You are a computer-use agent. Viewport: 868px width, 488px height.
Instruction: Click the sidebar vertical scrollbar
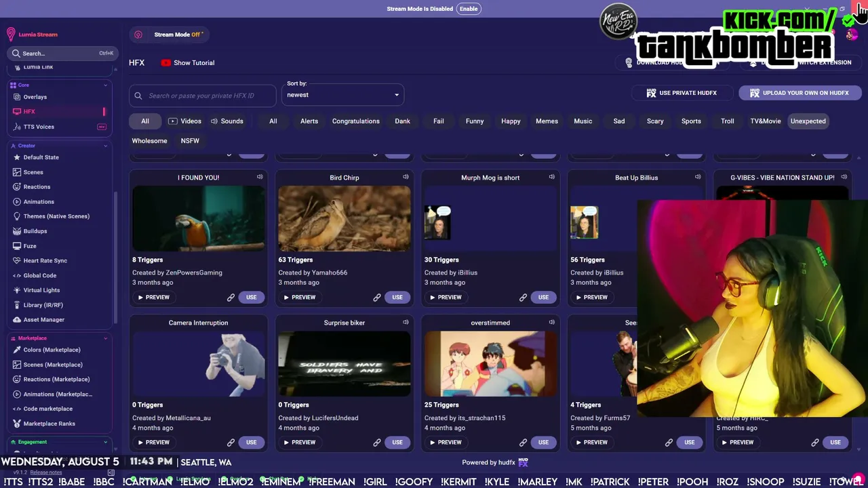(116, 258)
